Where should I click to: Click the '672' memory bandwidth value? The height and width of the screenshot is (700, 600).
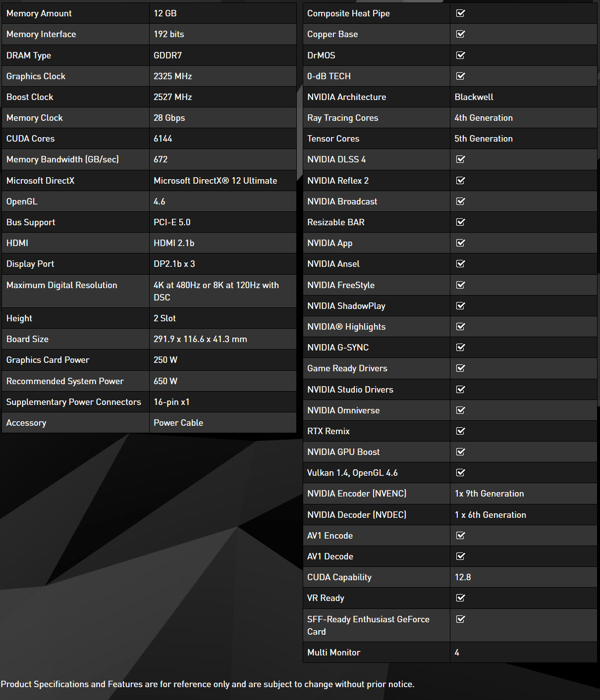click(161, 159)
